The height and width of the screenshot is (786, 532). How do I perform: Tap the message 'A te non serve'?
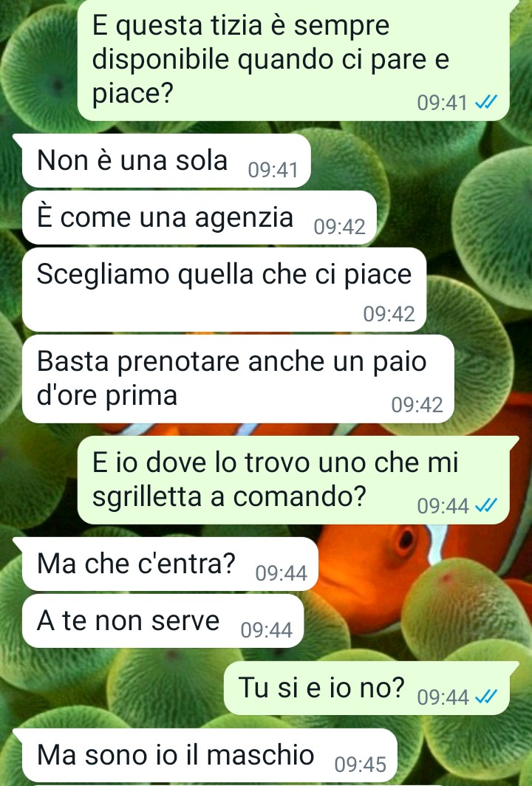coord(163,621)
